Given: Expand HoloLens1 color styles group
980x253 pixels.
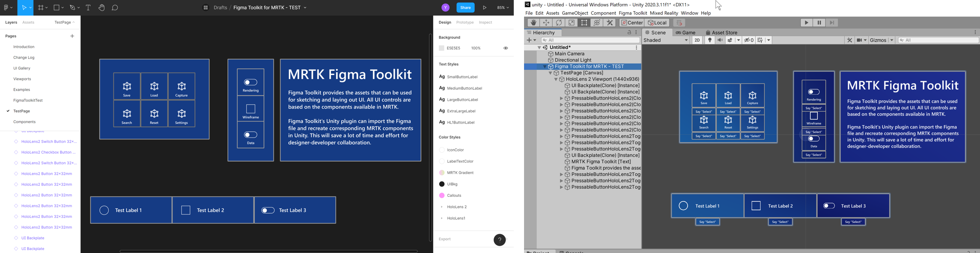Looking at the screenshot, I should click(x=442, y=219).
